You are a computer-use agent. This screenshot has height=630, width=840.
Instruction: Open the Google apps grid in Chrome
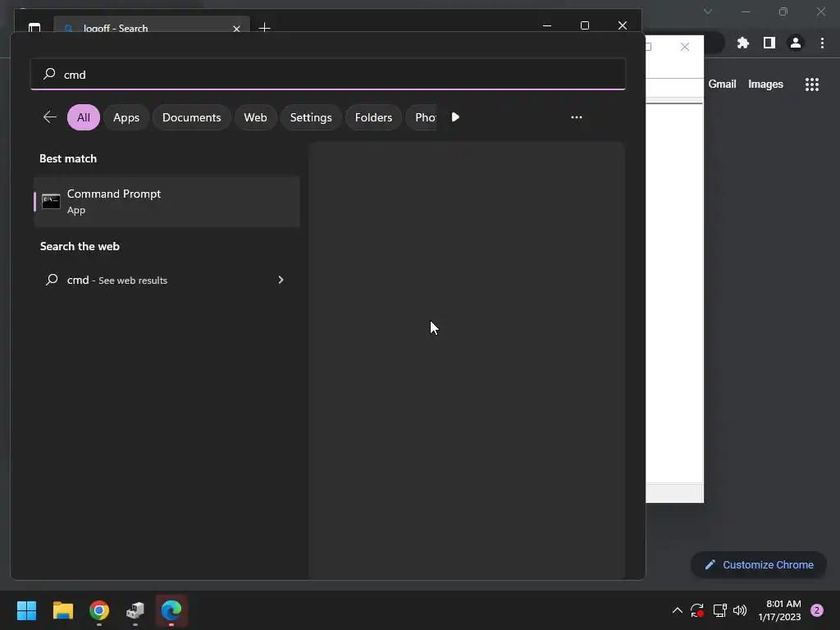tap(811, 84)
